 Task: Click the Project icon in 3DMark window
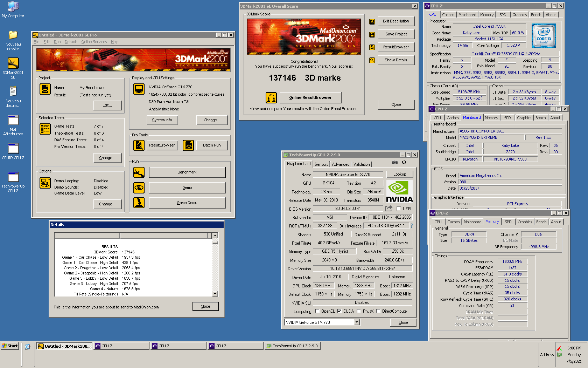click(x=45, y=89)
